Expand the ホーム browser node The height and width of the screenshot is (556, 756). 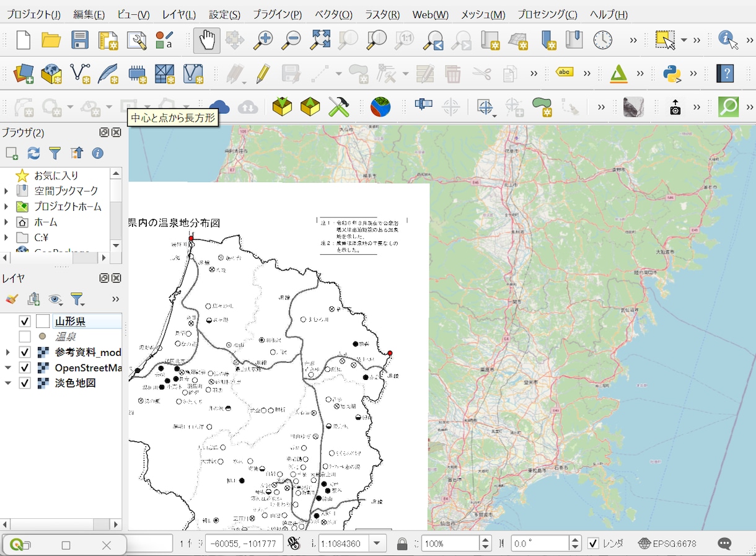7,222
